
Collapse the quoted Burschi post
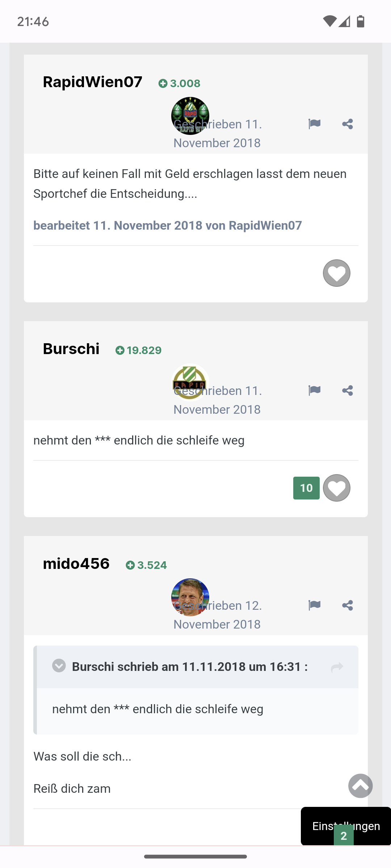(59, 665)
